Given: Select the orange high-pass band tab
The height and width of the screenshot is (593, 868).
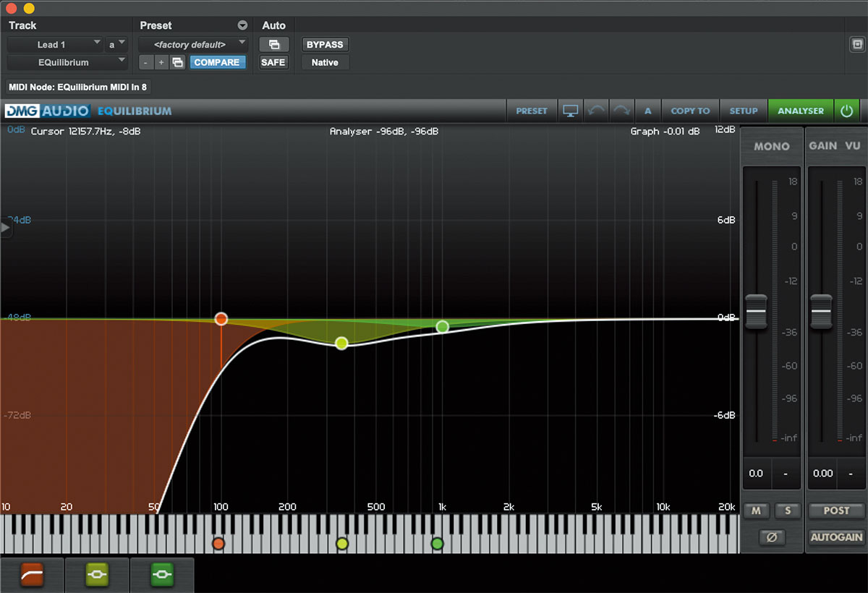Looking at the screenshot, I should click(x=33, y=575).
